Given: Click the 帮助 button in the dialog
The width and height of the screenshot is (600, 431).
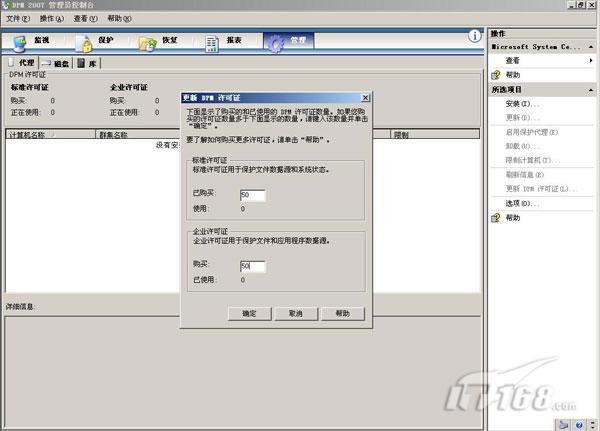Looking at the screenshot, I should click(x=343, y=313).
